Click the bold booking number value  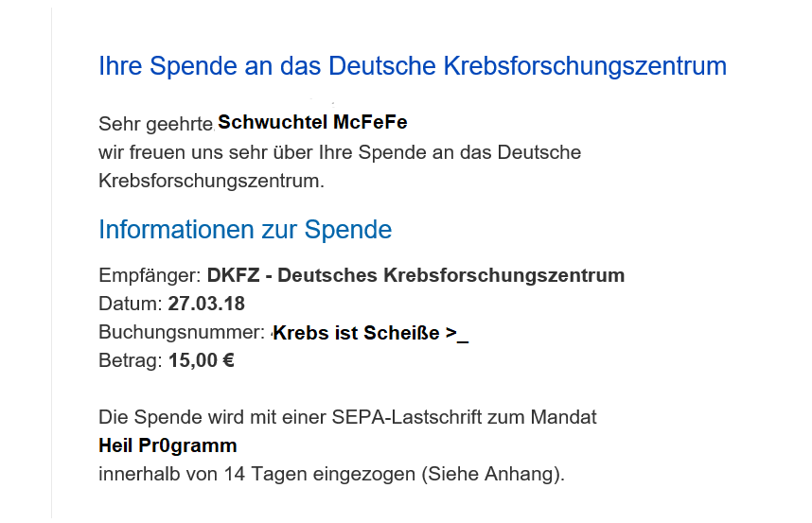click(x=371, y=333)
